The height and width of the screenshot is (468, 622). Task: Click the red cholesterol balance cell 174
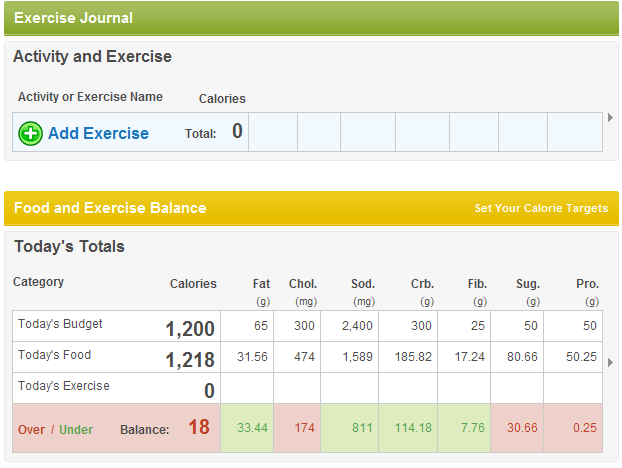tap(304, 428)
